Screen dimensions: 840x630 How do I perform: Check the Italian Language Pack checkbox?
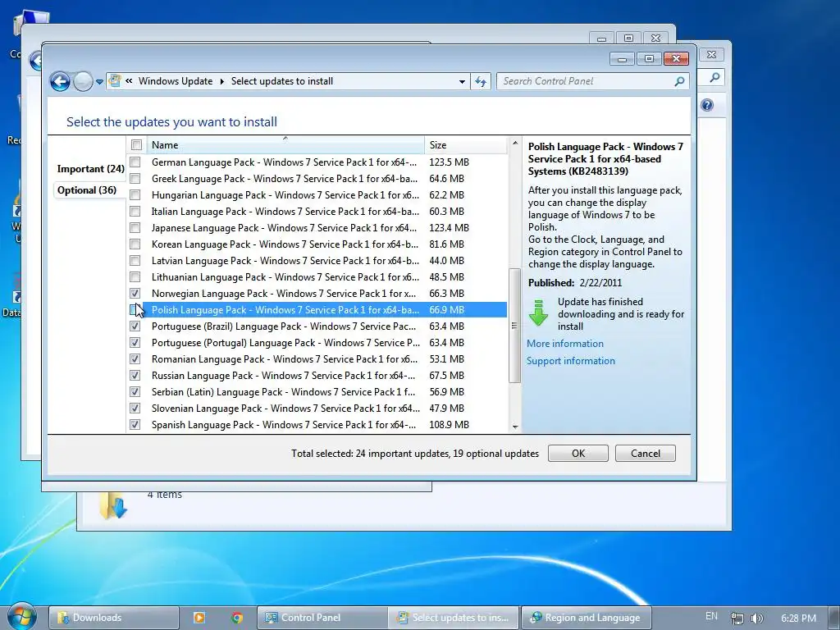[x=135, y=212]
